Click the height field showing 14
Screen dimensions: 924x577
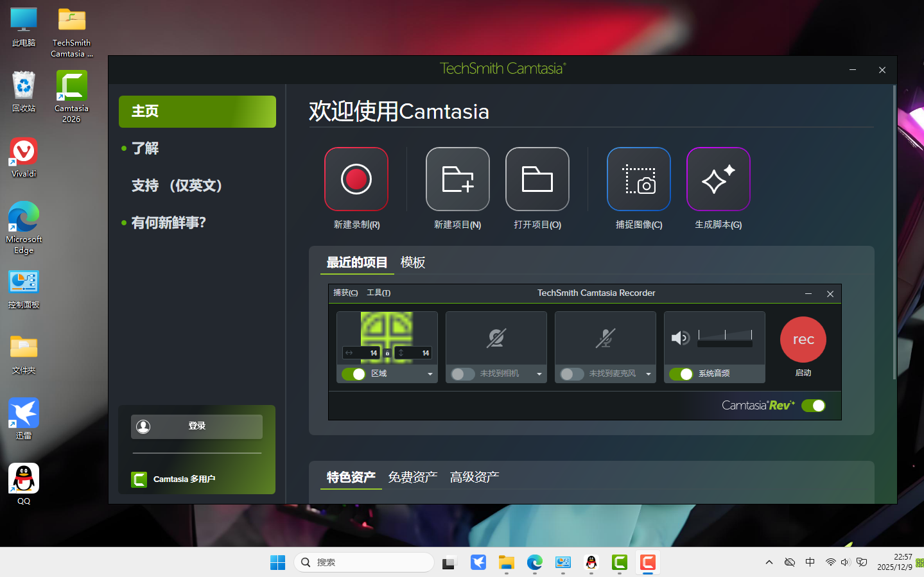pos(413,353)
